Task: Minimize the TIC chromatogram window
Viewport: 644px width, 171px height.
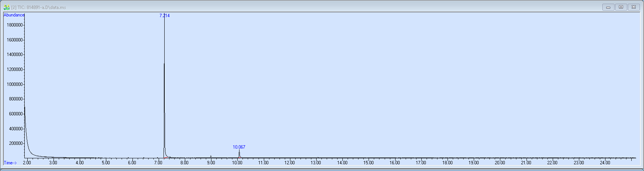Action: [x=608, y=7]
